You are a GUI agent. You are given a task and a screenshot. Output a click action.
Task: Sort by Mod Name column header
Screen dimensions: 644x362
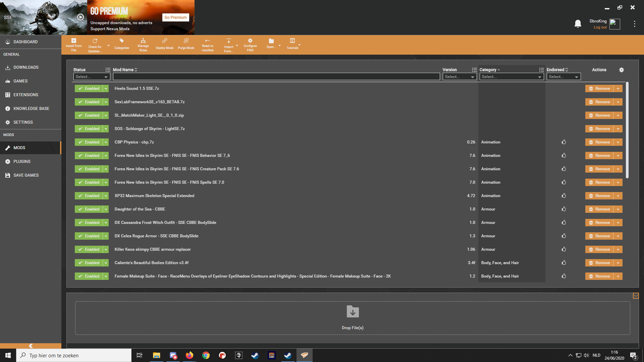pos(125,70)
